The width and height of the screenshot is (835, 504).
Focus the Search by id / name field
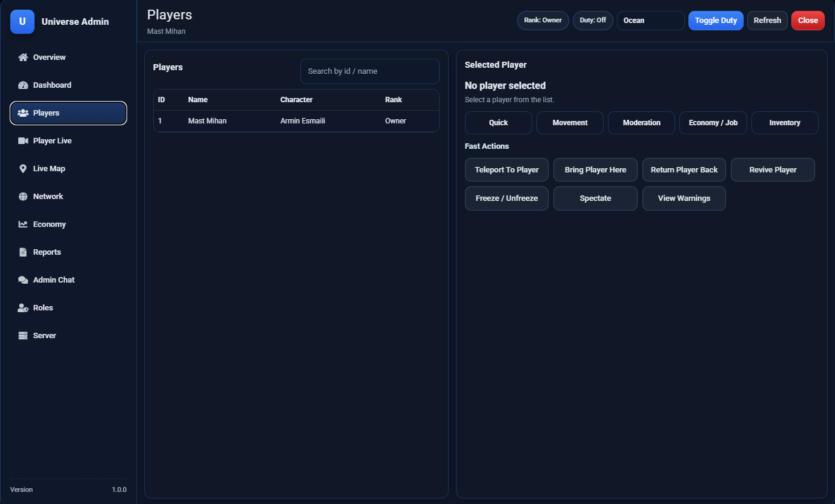click(x=369, y=71)
